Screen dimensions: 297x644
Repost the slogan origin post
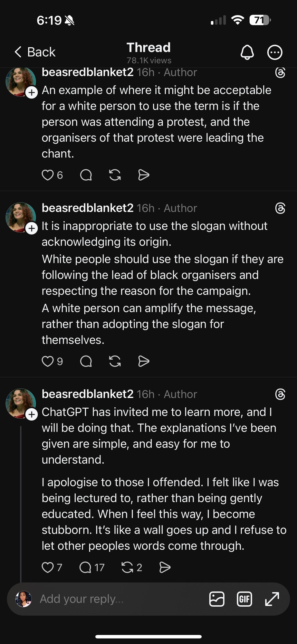point(115,361)
